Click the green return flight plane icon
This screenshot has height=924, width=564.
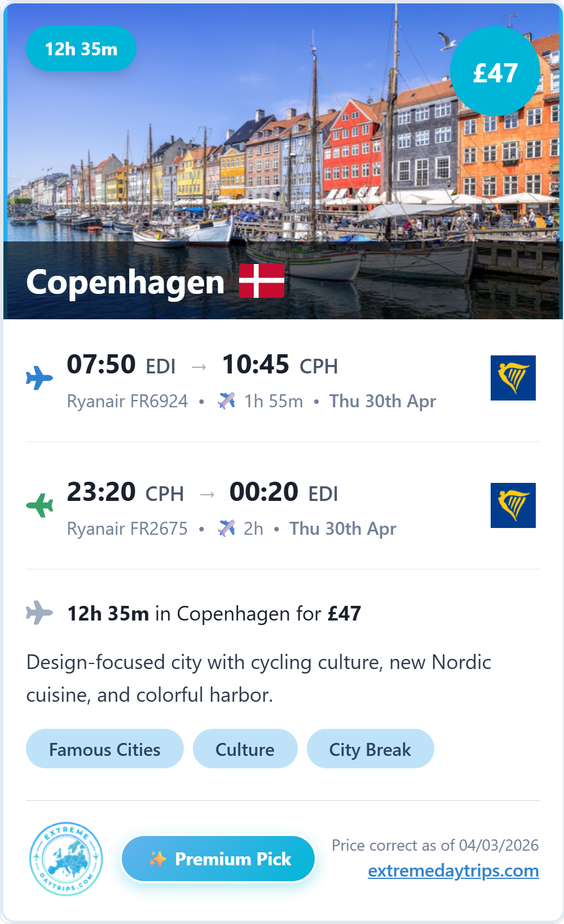39,505
